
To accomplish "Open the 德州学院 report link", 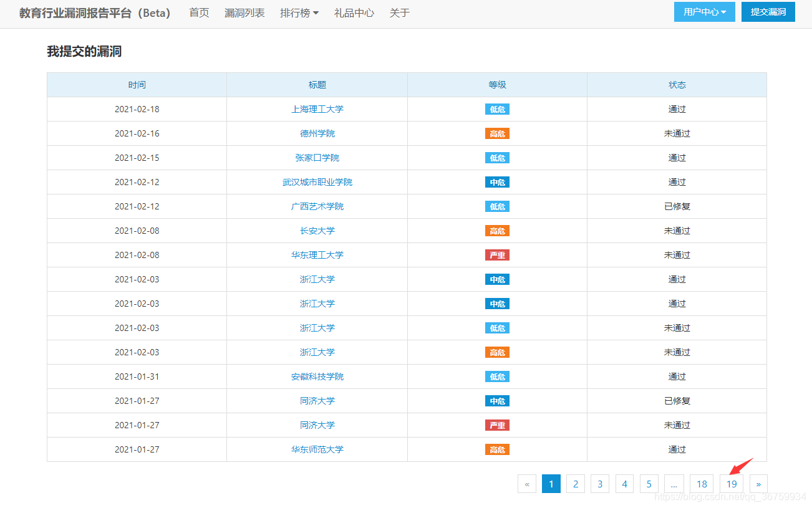I will pyautogui.click(x=317, y=133).
